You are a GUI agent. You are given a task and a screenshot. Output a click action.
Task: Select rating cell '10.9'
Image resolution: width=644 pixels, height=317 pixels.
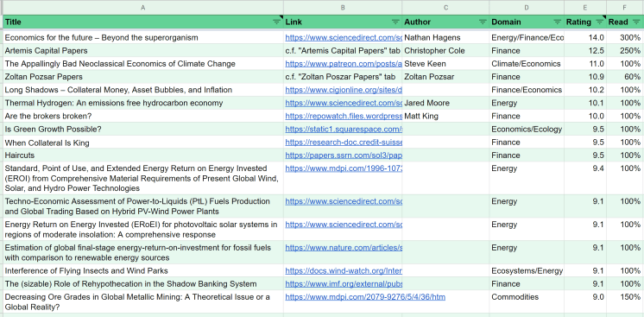pyautogui.click(x=585, y=77)
